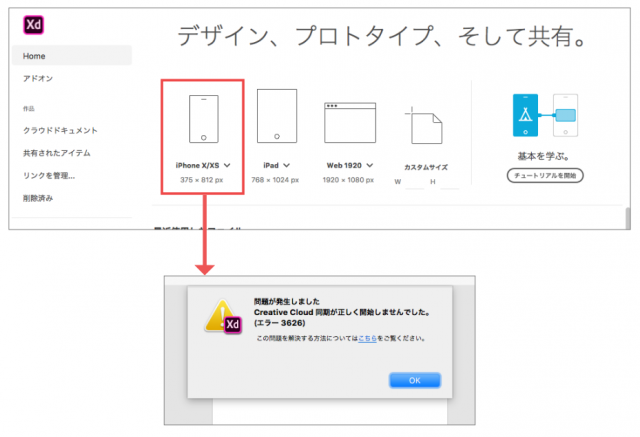This screenshot has width=640, height=437.
Task: Open the こちら help link
Action: [367, 338]
